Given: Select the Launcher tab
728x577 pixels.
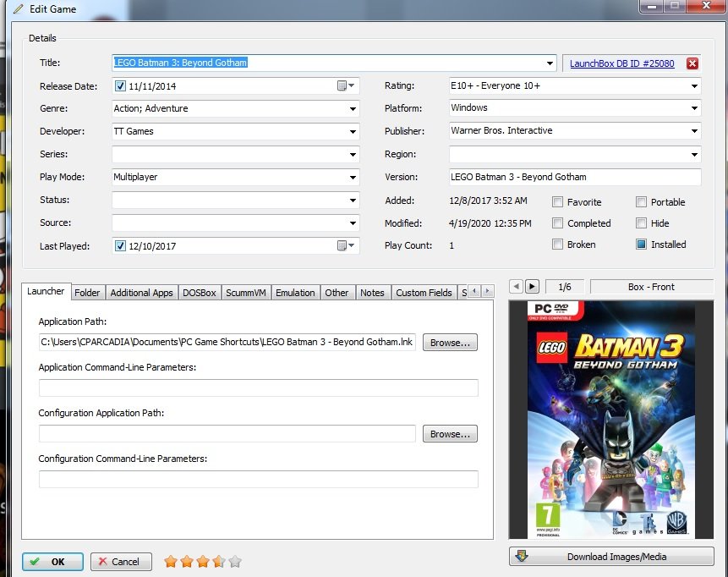Looking at the screenshot, I should (x=46, y=291).
